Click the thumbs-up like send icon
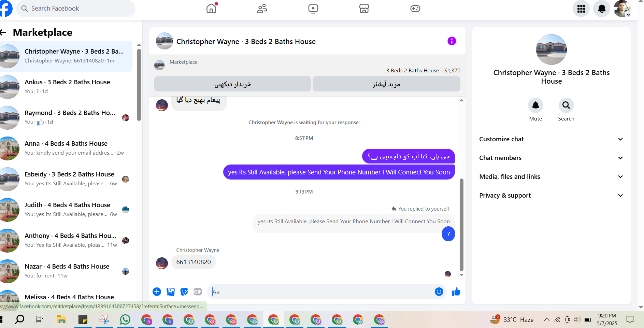 [x=456, y=292]
